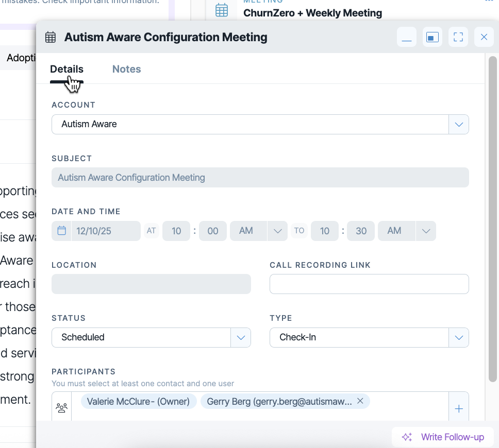Click the Scheduled status combo box

click(x=151, y=338)
